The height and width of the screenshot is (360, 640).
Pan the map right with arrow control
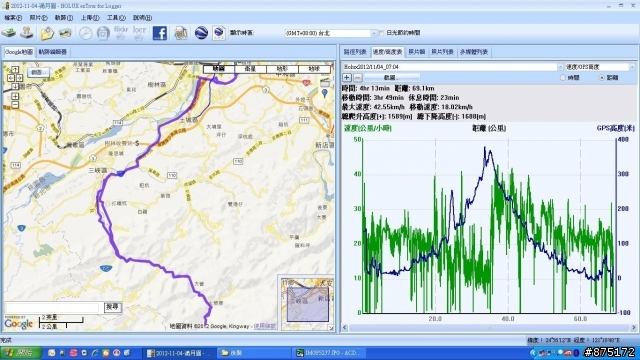pyautogui.click(x=19, y=78)
